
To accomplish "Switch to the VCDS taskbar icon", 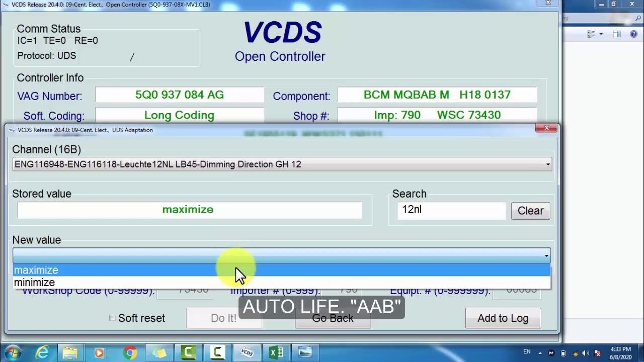I will (x=247, y=352).
